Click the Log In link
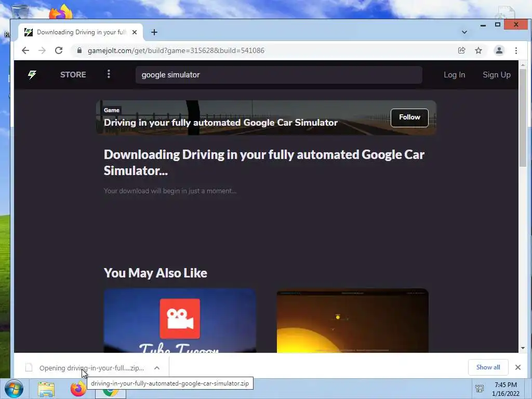532x399 pixels. (x=454, y=75)
